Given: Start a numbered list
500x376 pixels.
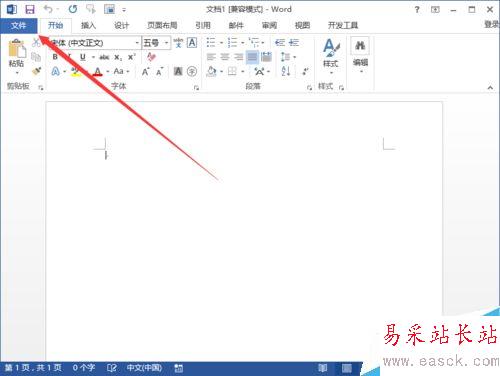Looking at the screenshot, I should click(232, 43).
